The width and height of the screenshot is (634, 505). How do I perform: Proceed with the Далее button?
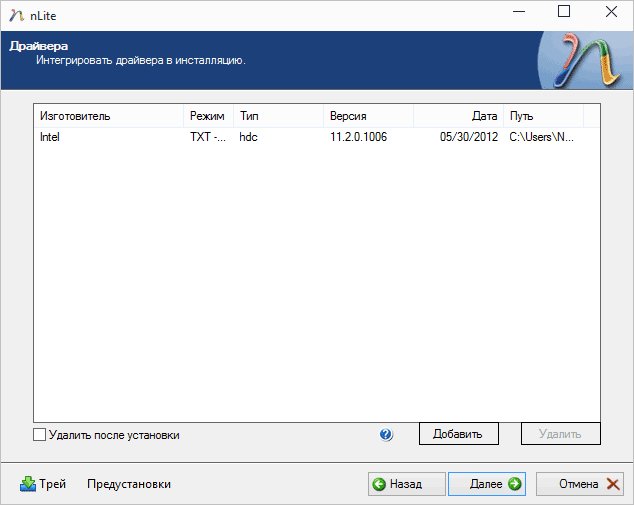[487, 484]
